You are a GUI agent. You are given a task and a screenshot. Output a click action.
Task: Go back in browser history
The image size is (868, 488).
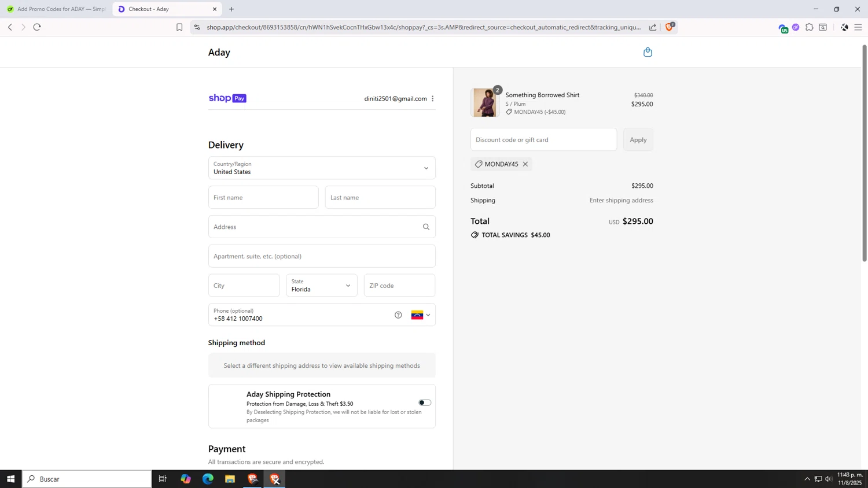tap(10, 27)
